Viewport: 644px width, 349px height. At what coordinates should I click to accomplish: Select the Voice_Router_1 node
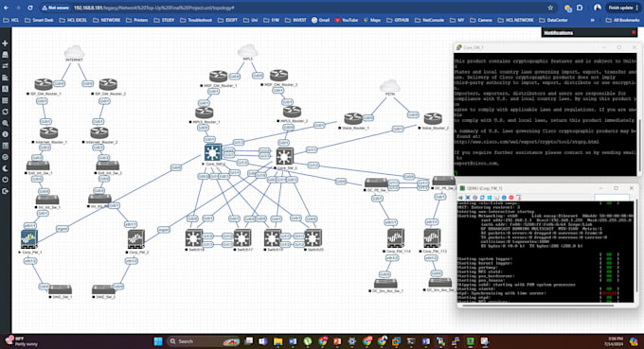coord(353,119)
